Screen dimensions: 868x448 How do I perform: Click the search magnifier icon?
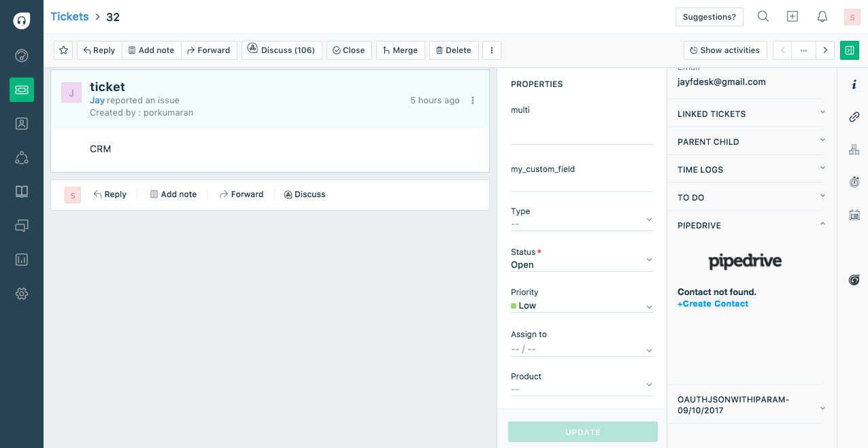763,17
